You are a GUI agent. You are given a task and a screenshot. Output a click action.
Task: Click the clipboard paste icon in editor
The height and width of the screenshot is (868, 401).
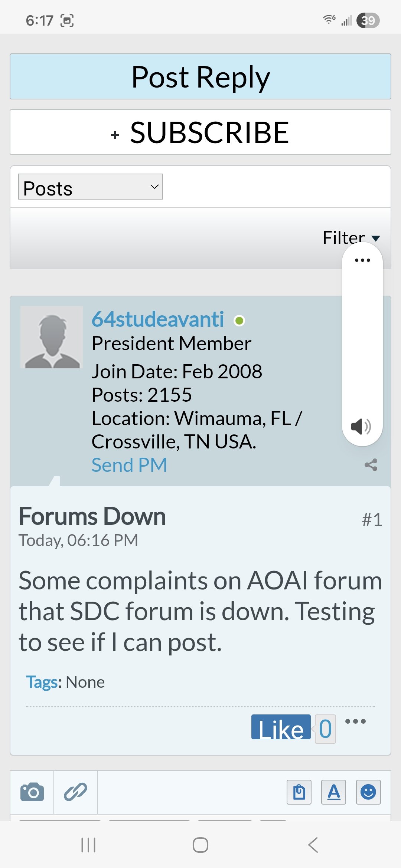pyautogui.click(x=299, y=792)
